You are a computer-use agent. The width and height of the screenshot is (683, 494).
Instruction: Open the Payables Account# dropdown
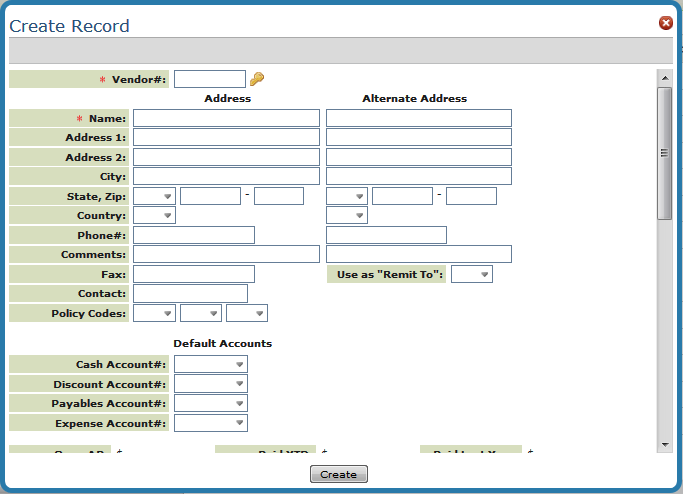tap(211, 403)
